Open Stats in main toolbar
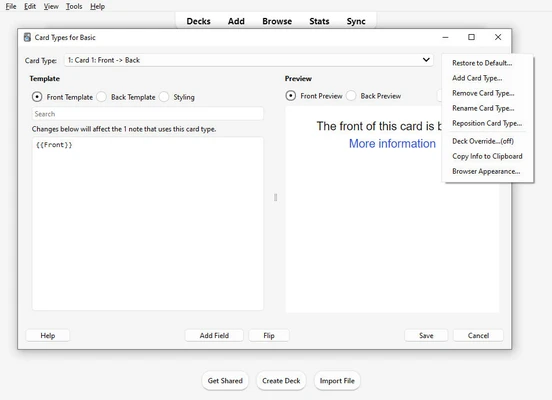This screenshot has height=400, width=552. pos(319,21)
